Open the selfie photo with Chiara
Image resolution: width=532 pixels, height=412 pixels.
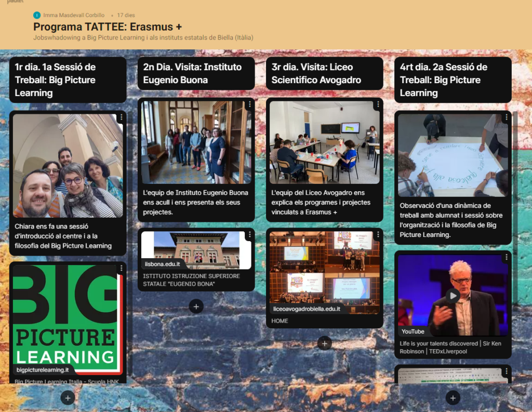pos(68,165)
